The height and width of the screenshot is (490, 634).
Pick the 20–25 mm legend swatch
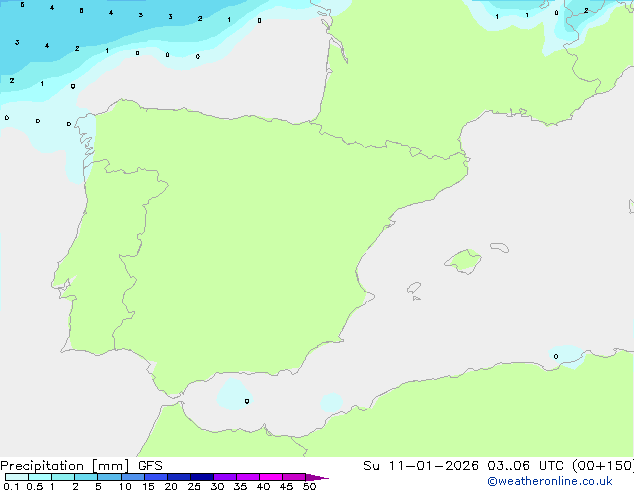[x=178, y=477]
